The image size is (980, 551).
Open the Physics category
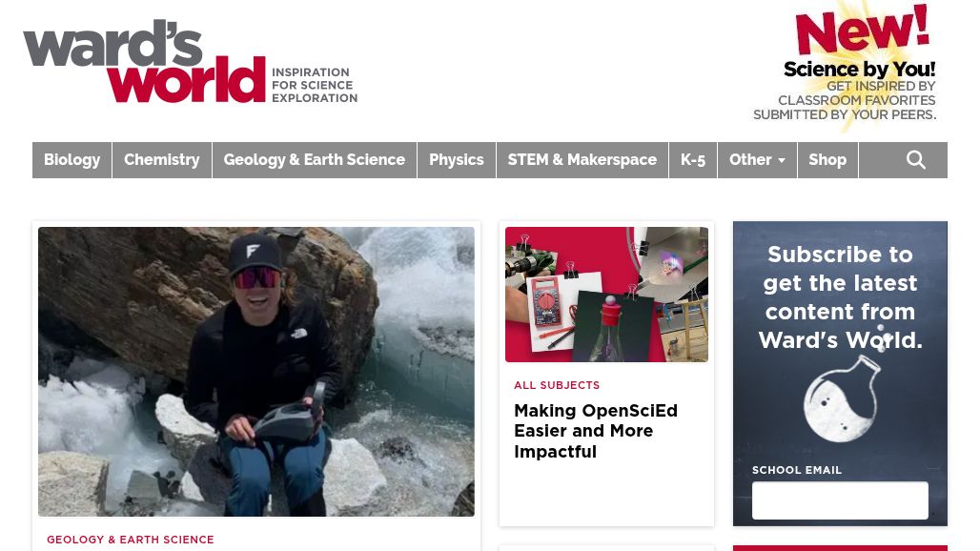(x=457, y=160)
